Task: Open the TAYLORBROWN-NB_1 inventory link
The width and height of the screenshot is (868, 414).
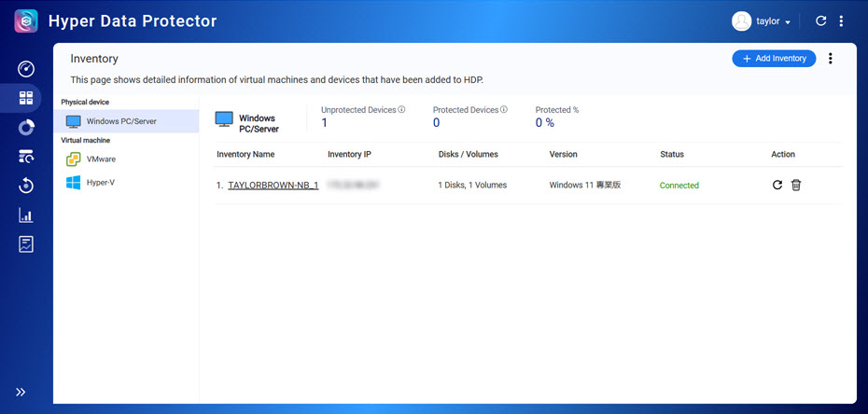Action: click(x=273, y=186)
